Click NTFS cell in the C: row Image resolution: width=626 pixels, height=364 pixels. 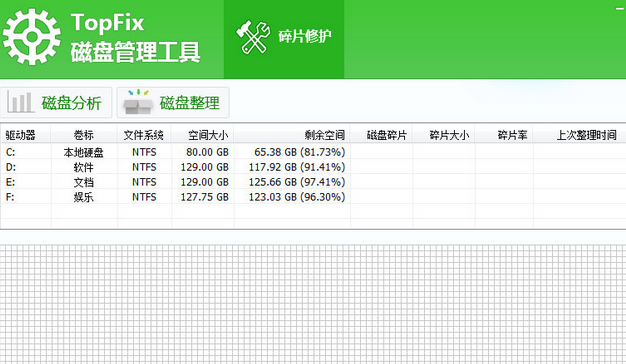tap(144, 152)
